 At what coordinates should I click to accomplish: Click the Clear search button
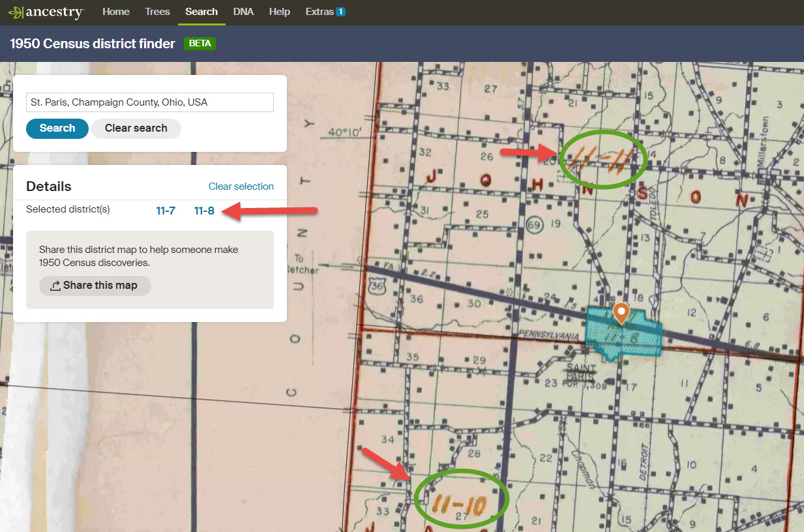click(x=136, y=128)
